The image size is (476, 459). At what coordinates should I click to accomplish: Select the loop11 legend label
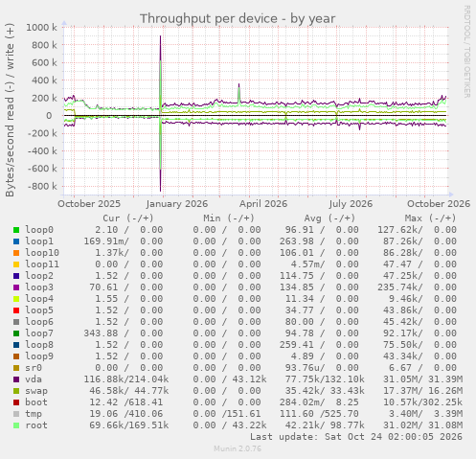(x=42, y=264)
